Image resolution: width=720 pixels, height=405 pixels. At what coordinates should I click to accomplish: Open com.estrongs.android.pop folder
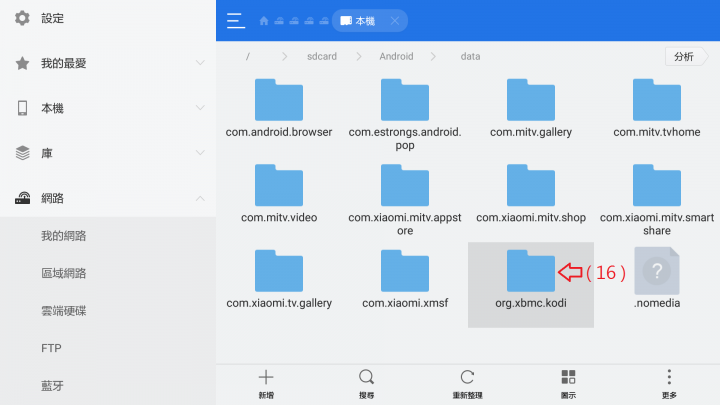click(x=405, y=115)
